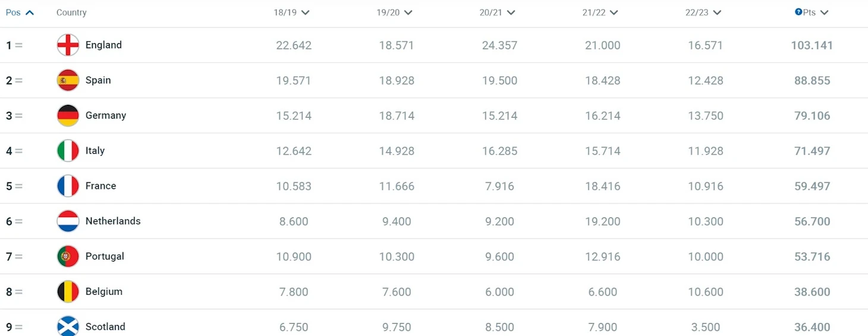
Task: Click the Spain flag icon
Action: [68, 80]
